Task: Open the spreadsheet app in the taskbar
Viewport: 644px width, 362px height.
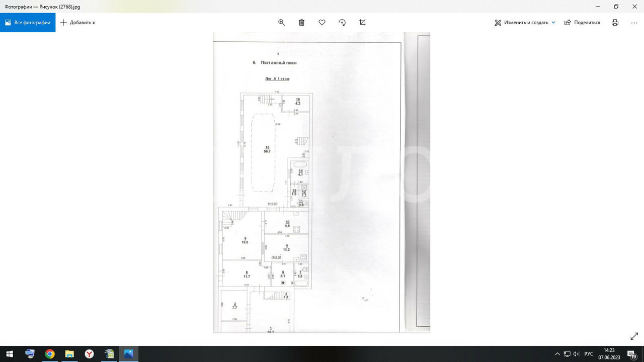Action: 109,354
